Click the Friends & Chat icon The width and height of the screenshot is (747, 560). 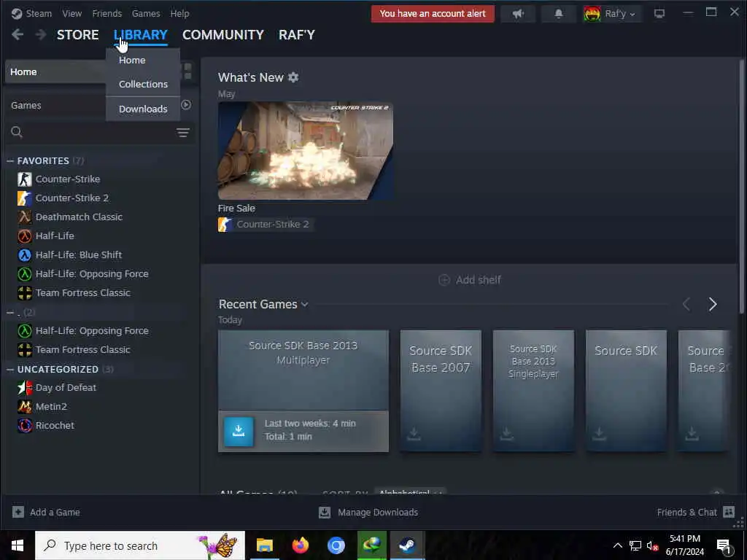(x=729, y=512)
